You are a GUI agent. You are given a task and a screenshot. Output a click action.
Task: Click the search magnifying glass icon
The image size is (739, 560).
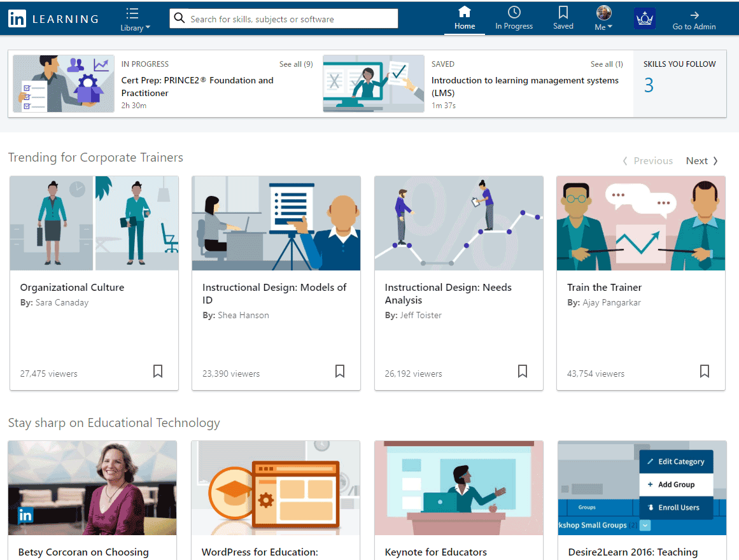coord(179,18)
